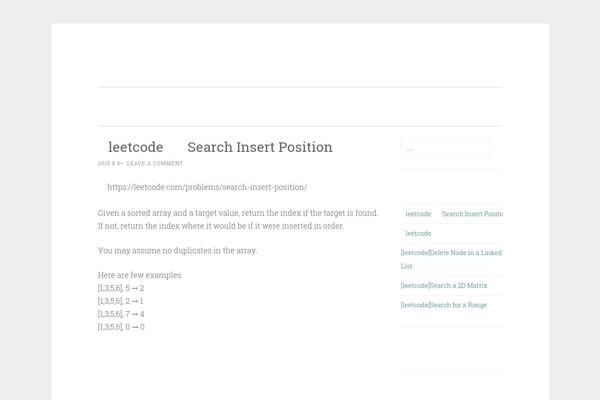Image resolution: width=600 pixels, height=400 pixels.
Task: Click the sentence starting 'If not, return the index'
Action: point(221,226)
